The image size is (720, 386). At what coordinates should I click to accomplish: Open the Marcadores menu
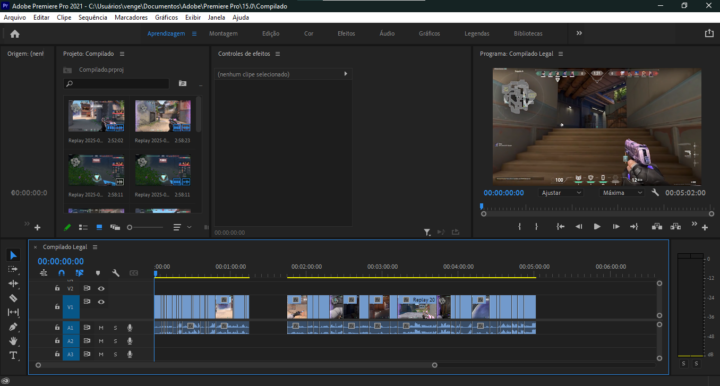coord(131,17)
